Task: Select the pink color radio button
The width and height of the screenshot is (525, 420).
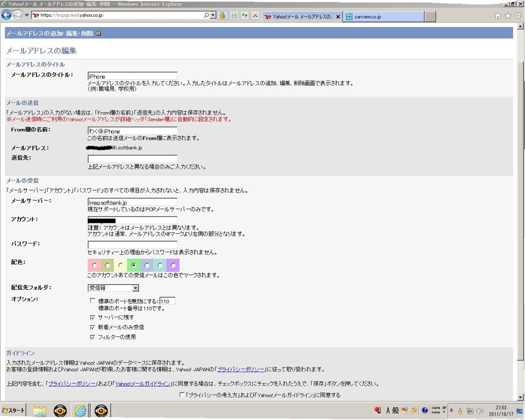Action: pos(94,265)
